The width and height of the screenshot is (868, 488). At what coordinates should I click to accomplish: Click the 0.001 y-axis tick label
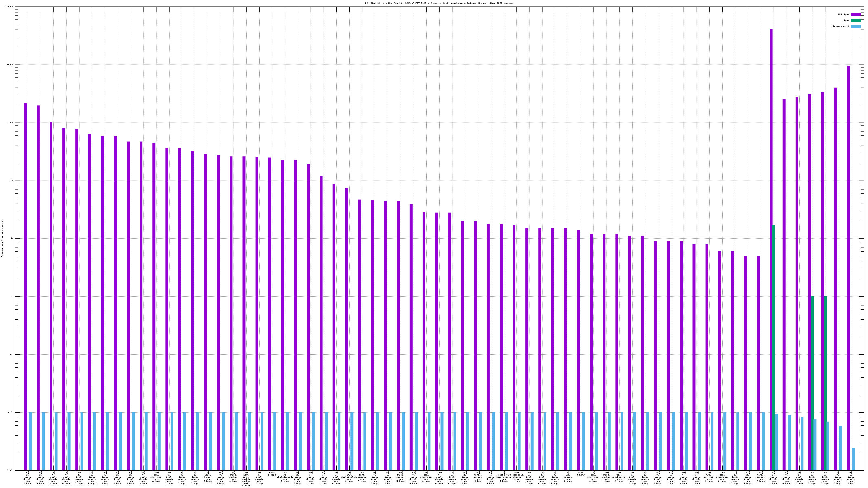pos(10,470)
